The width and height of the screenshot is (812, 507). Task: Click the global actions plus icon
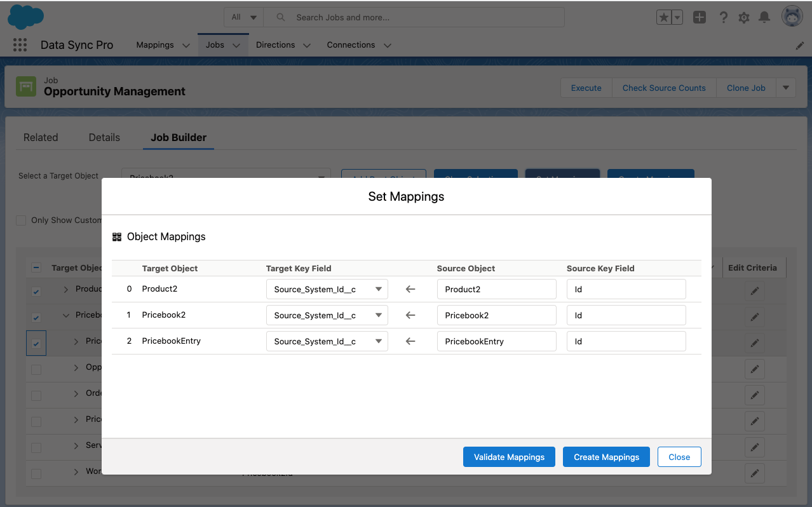point(700,18)
